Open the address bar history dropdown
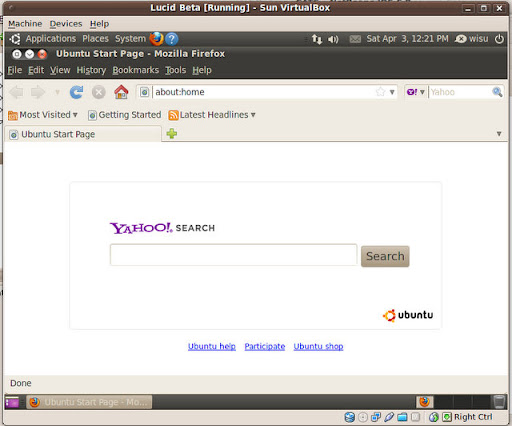This screenshot has height=426, width=512. (x=392, y=92)
